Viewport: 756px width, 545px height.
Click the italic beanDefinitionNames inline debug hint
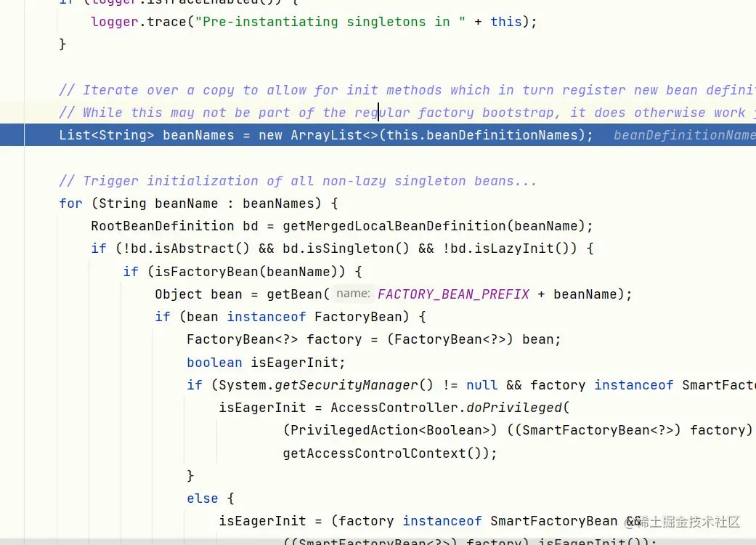pos(684,135)
